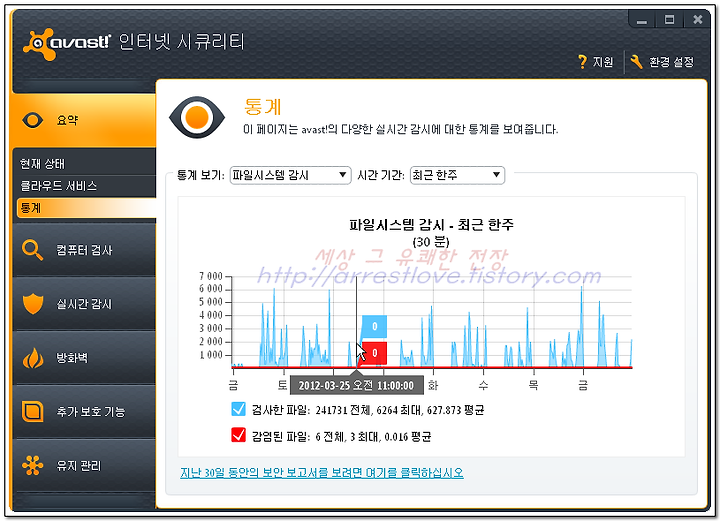Click the 컴퓨터 검사 magnifier icon
The image size is (720, 521).
(33, 250)
